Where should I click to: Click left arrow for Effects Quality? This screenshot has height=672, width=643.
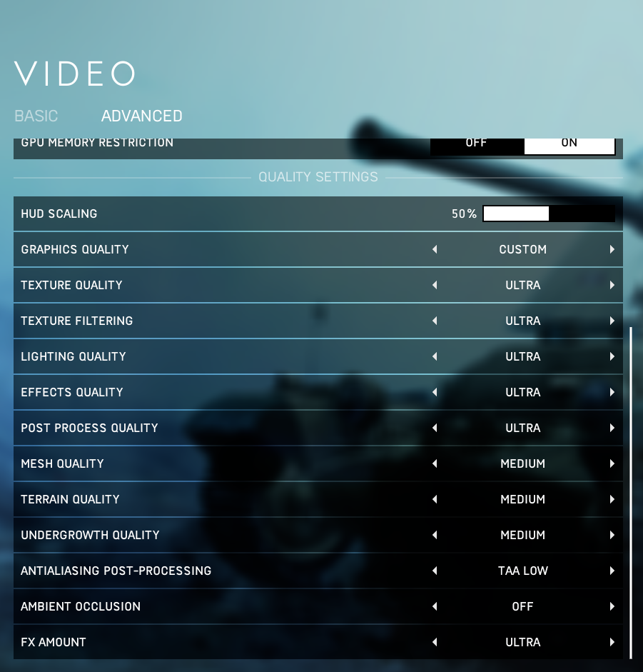435,392
